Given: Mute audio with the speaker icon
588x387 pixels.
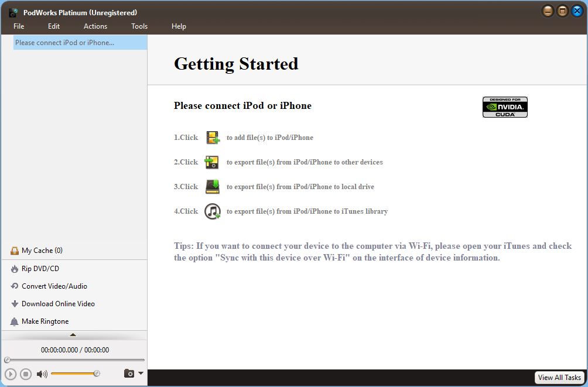Looking at the screenshot, I should [42, 374].
